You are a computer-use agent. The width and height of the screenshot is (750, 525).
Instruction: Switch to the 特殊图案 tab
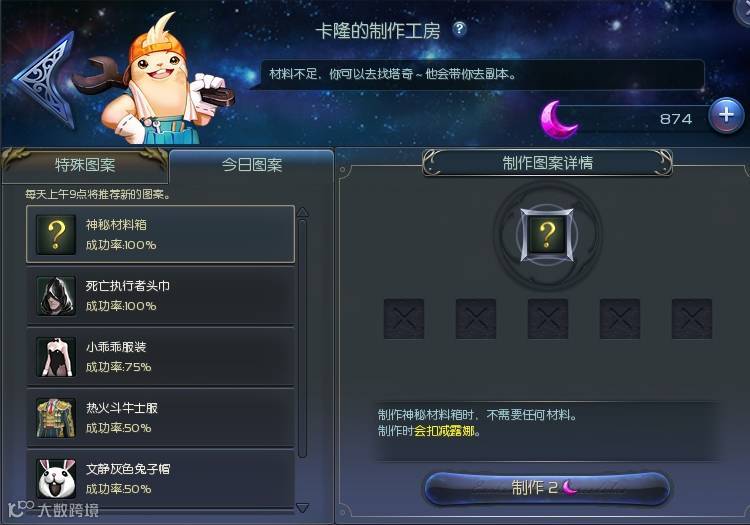[85, 165]
